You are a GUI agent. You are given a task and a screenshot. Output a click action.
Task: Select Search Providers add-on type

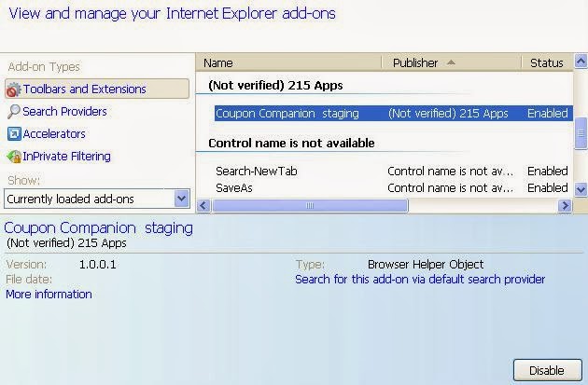(x=64, y=112)
